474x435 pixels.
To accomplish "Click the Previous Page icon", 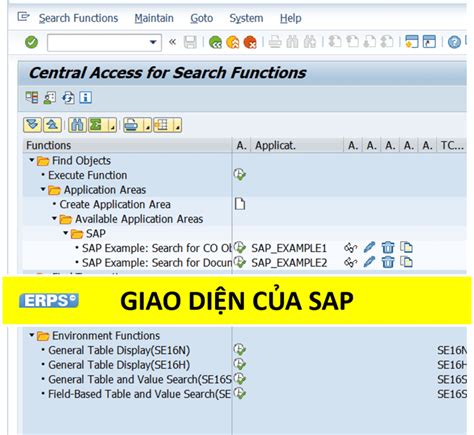I will [352, 42].
